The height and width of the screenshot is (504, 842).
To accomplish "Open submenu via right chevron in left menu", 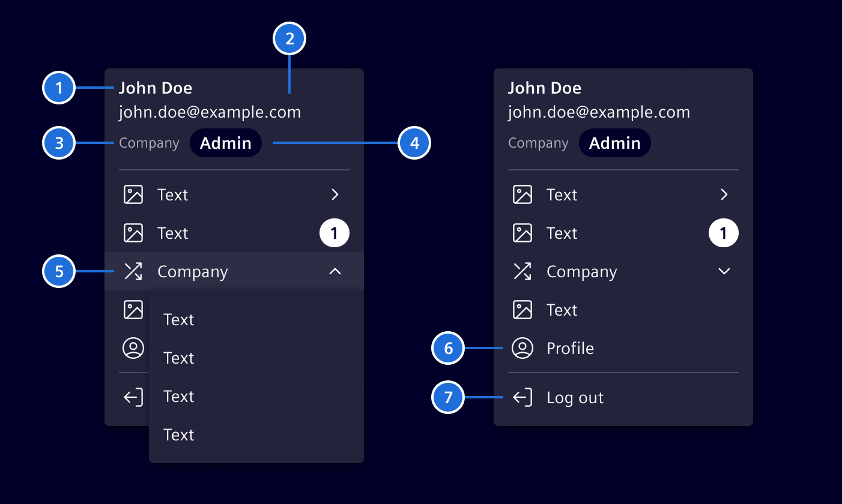I will click(x=335, y=194).
